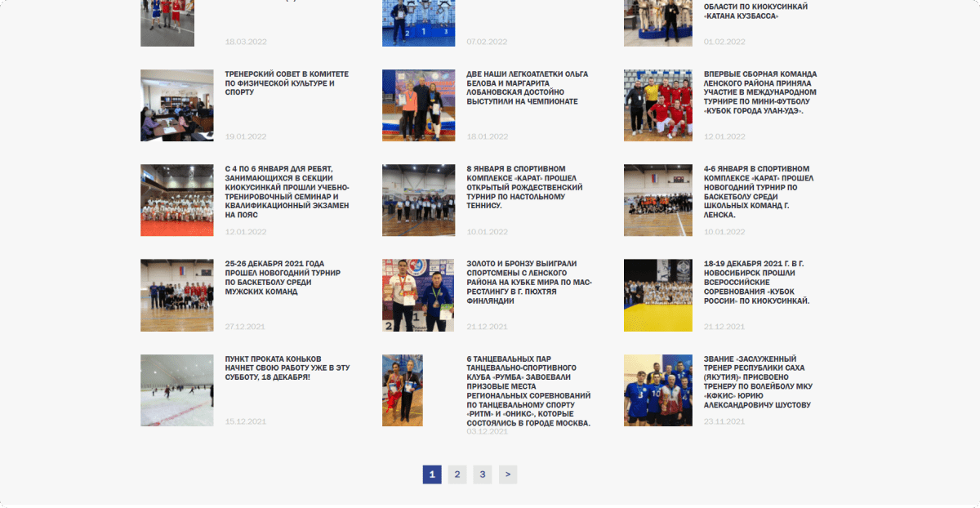Click the ice rink прокат коньков thumbnail

pyautogui.click(x=176, y=390)
